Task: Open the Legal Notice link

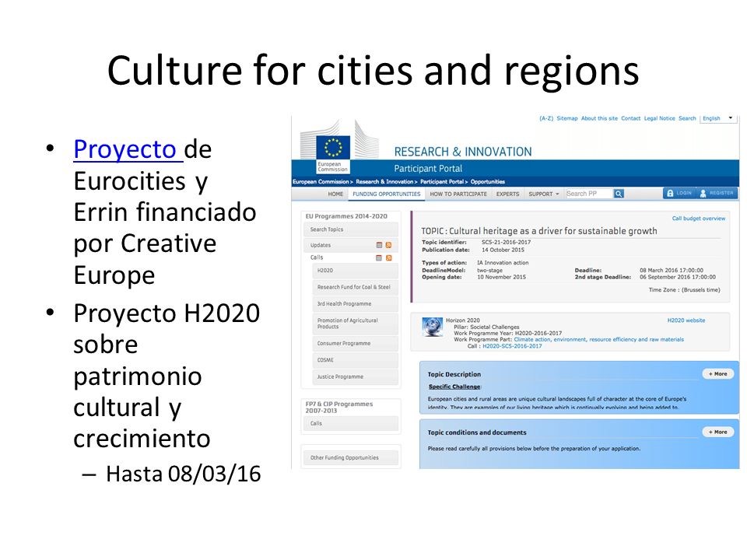Action: click(659, 118)
